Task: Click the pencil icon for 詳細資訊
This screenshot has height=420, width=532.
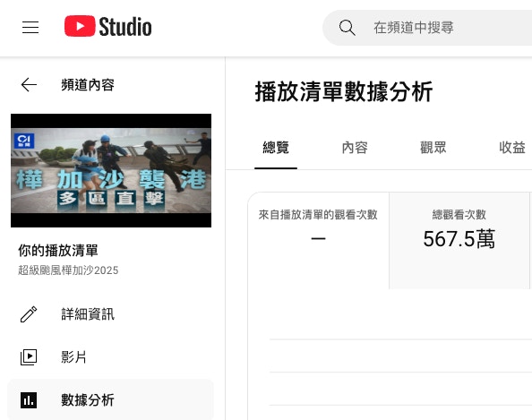Action: [29, 314]
